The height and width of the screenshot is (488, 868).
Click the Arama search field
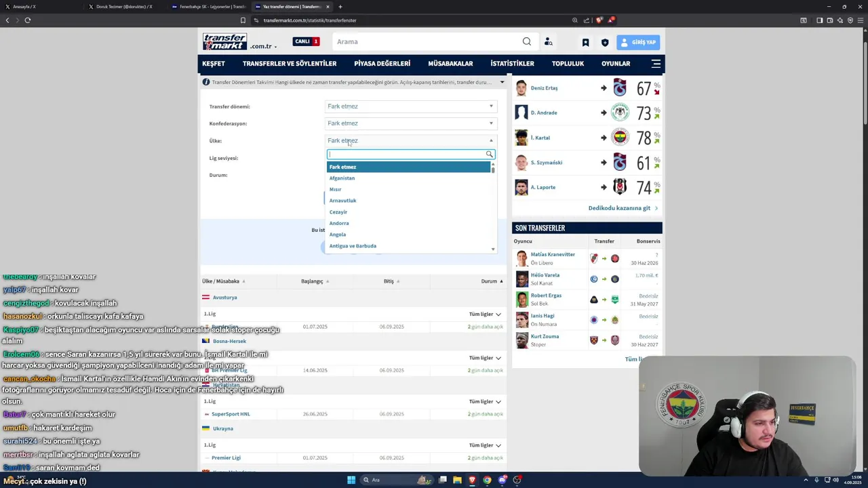(x=427, y=42)
